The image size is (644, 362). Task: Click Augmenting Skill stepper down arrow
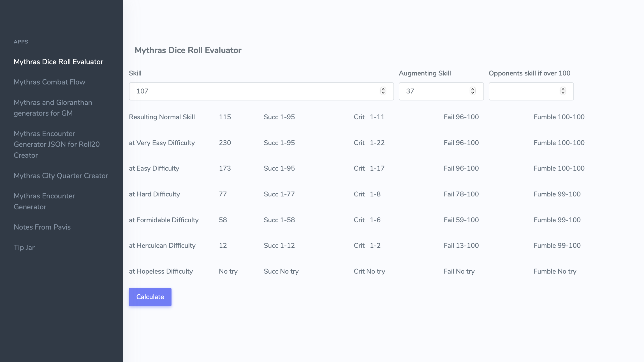point(473,93)
